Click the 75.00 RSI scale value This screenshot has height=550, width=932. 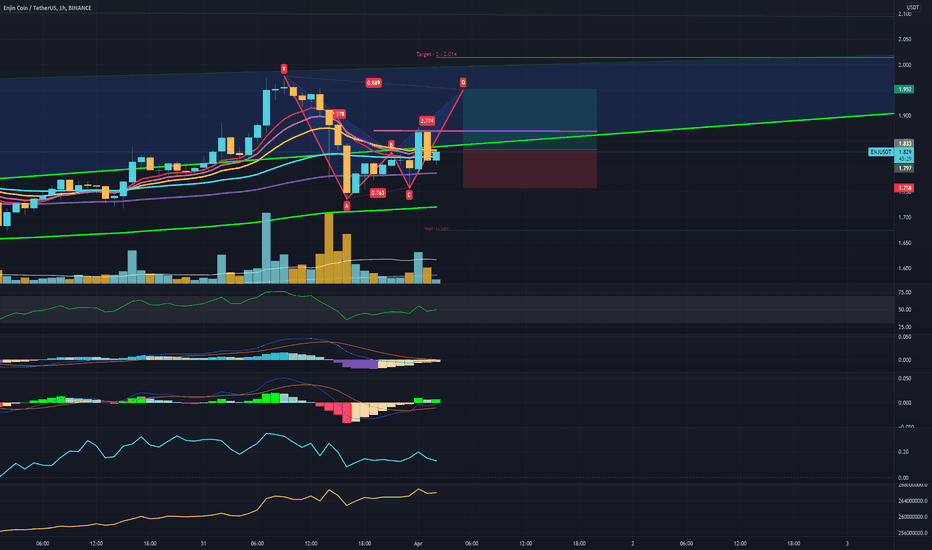pos(905,293)
